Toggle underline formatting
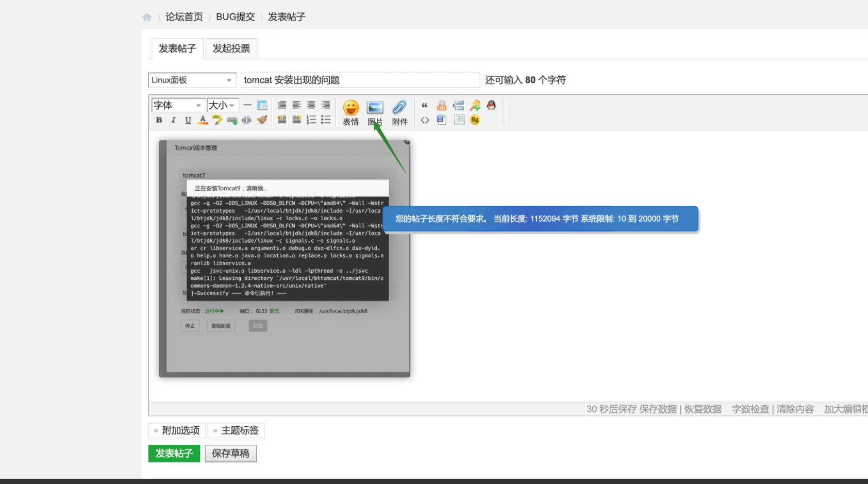Viewport: 868px width, 484px height. (188, 120)
